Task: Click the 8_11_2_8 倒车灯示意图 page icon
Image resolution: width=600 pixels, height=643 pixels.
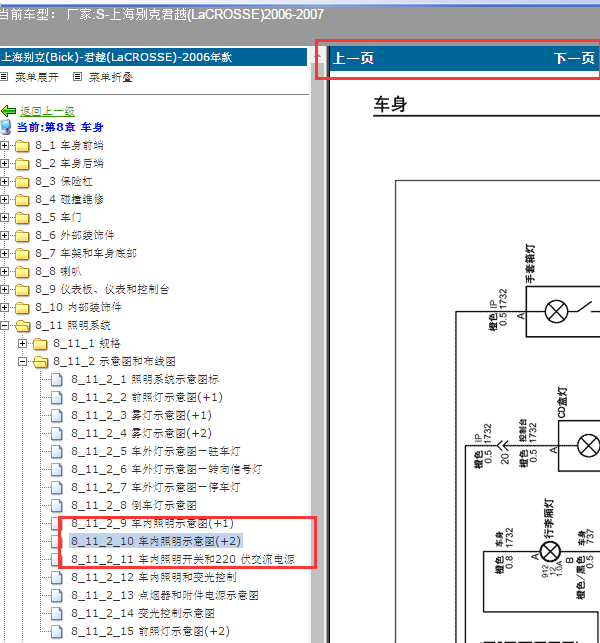Action: (57, 506)
